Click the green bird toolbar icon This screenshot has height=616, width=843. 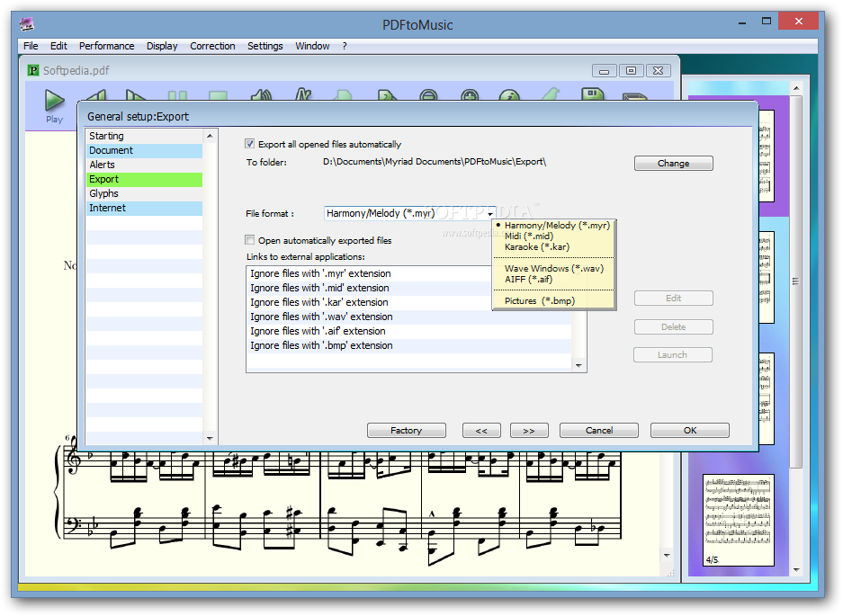[x=552, y=94]
